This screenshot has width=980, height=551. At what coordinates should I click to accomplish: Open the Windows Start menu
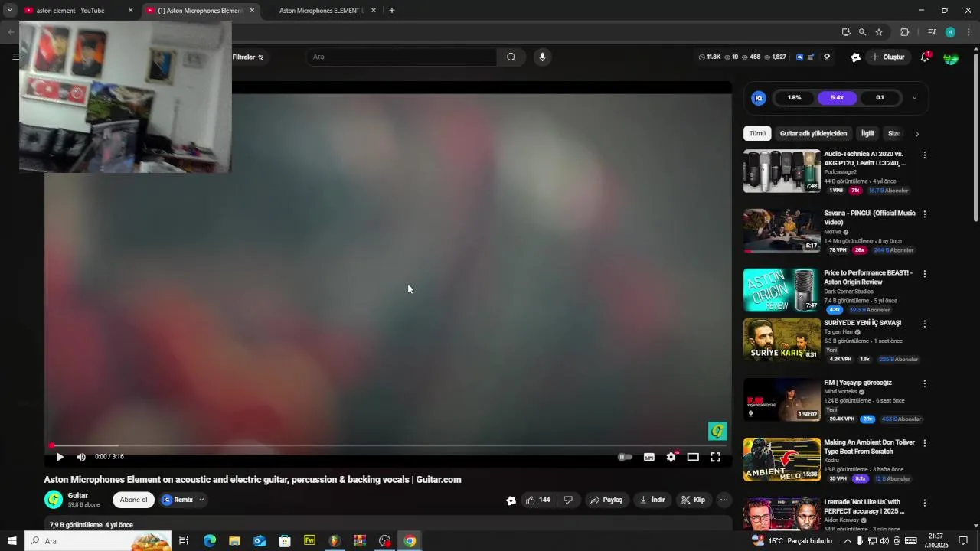point(12,541)
